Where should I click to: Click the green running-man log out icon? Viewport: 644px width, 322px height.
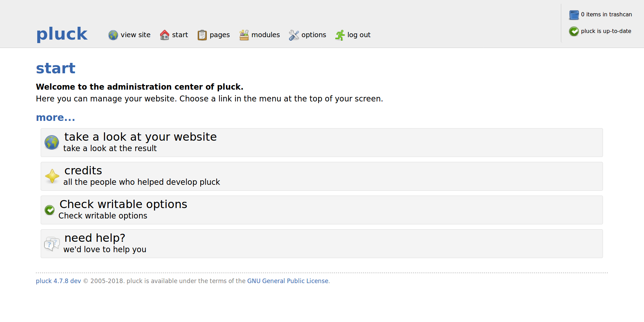[x=340, y=35]
